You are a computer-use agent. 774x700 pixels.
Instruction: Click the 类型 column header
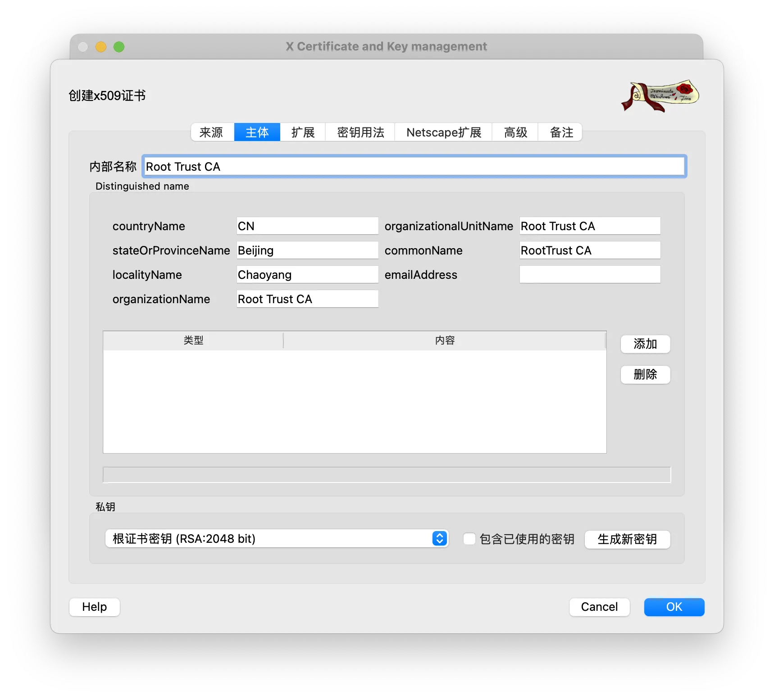coord(193,340)
